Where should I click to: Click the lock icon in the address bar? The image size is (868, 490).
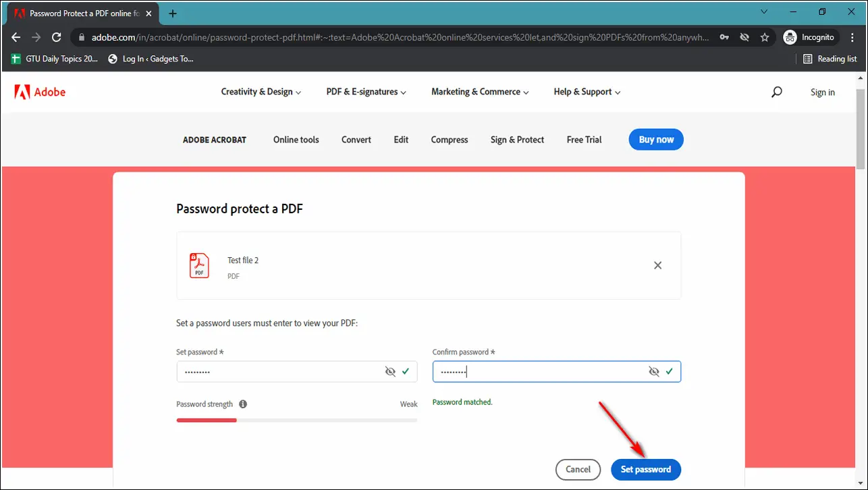[81, 38]
